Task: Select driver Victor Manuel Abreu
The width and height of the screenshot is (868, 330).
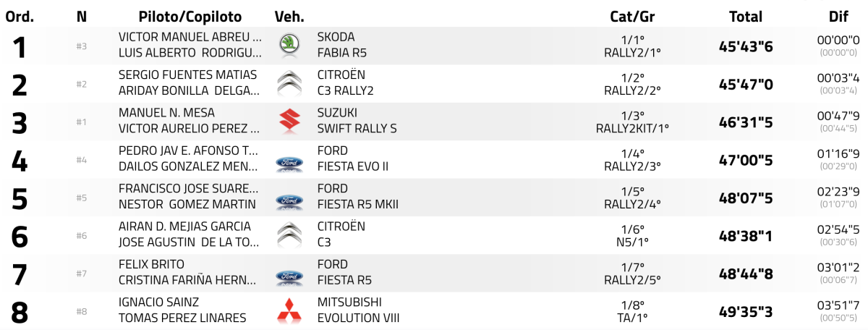Action: [190, 37]
